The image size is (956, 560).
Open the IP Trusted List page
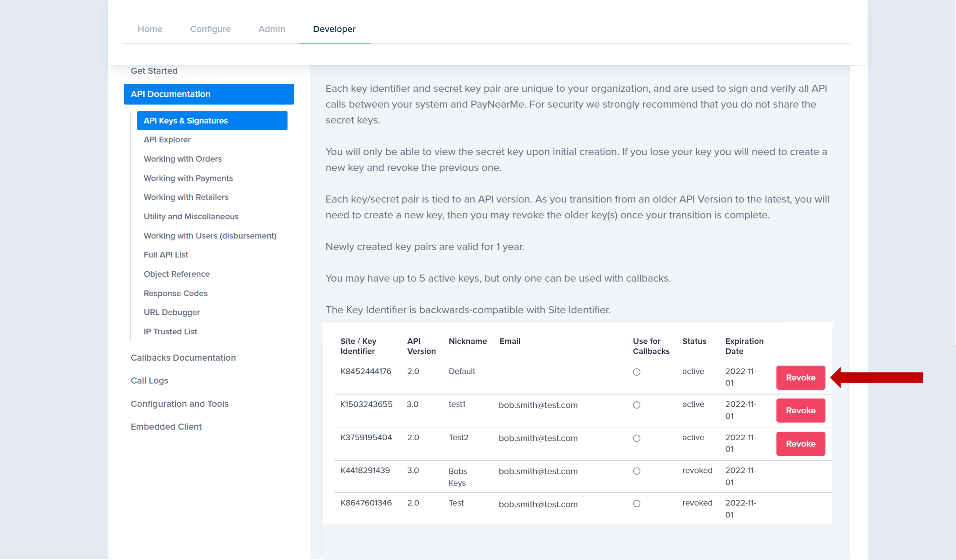pyautogui.click(x=170, y=331)
